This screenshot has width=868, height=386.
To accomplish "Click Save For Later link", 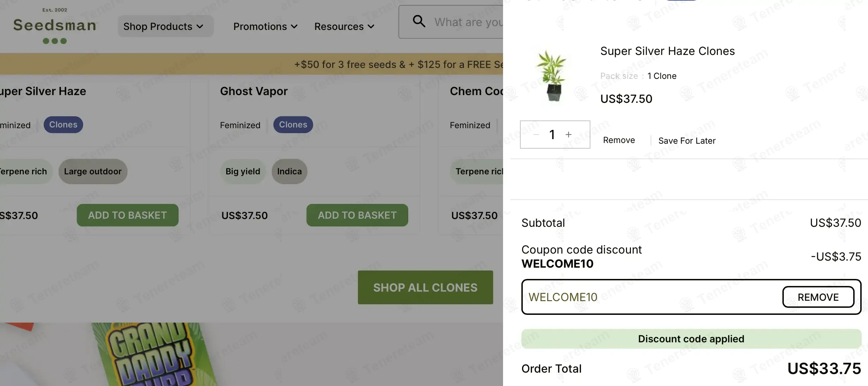I will coord(687,141).
